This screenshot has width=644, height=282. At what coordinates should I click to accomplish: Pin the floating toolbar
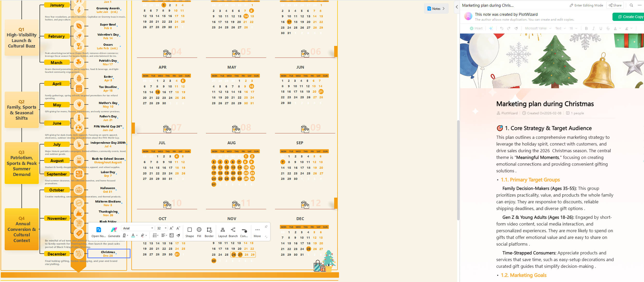tap(266, 227)
